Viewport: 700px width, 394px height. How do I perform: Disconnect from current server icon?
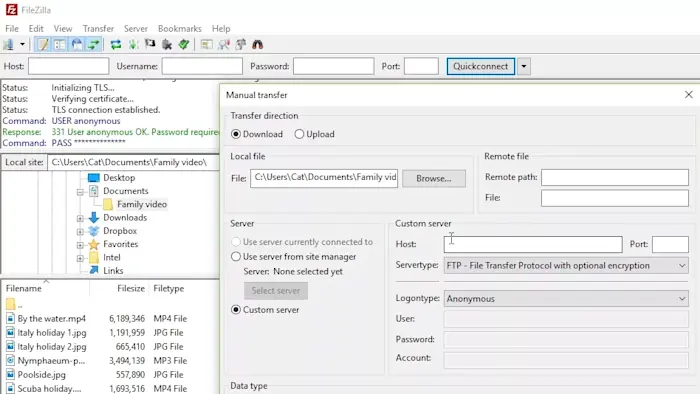pos(167,45)
